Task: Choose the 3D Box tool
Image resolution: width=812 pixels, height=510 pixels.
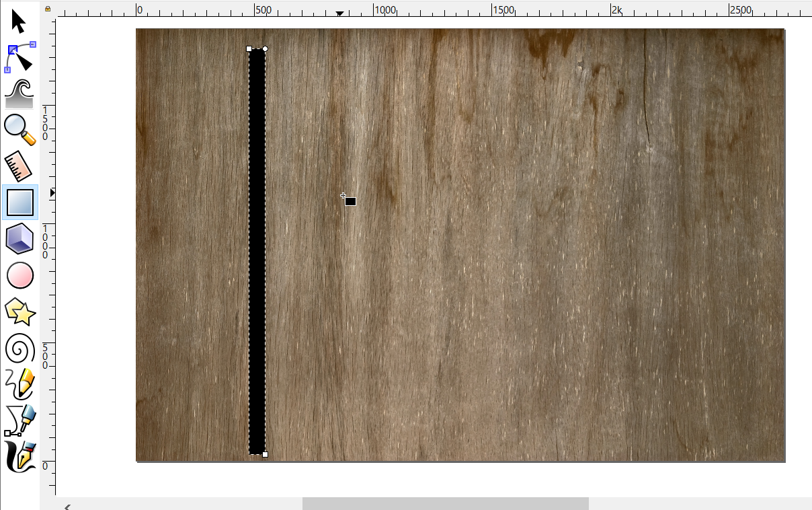Action: point(19,239)
